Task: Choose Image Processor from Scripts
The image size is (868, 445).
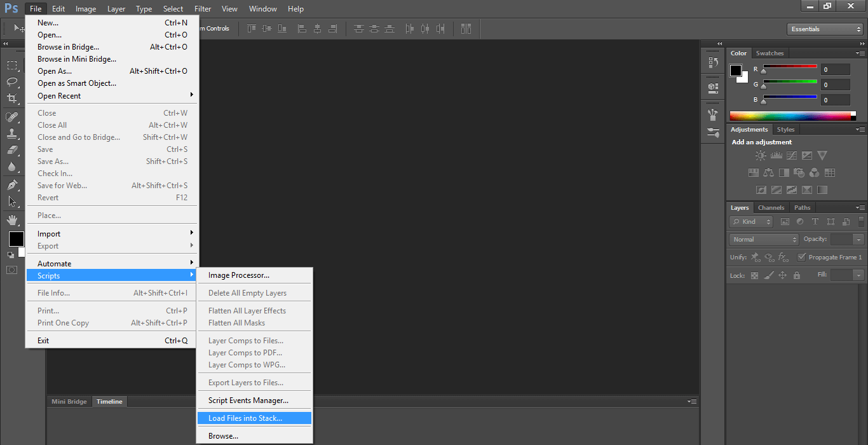Action: point(254,275)
